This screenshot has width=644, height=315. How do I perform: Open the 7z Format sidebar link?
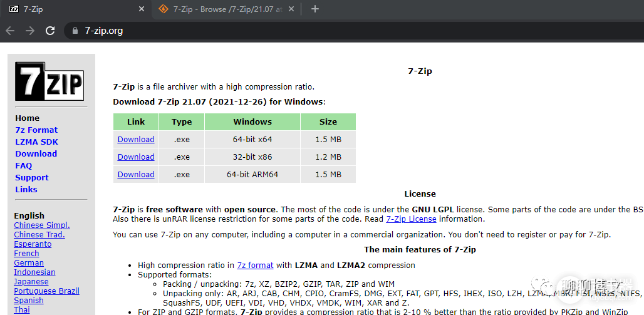click(x=36, y=130)
